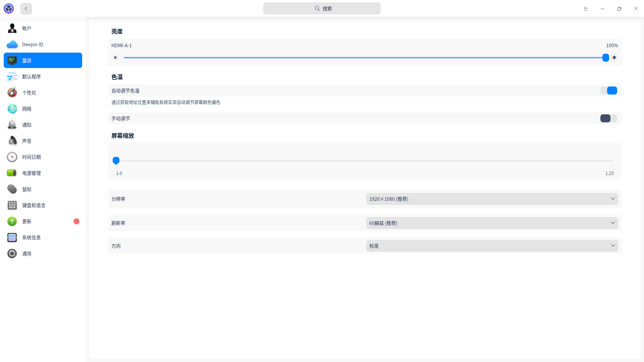Image resolution: width=644 pixels, height=362 pixels.
Task: Click the 1.25 end of the screen-scaling slider track
Action: pyautogui.click(x=613, y=161)
